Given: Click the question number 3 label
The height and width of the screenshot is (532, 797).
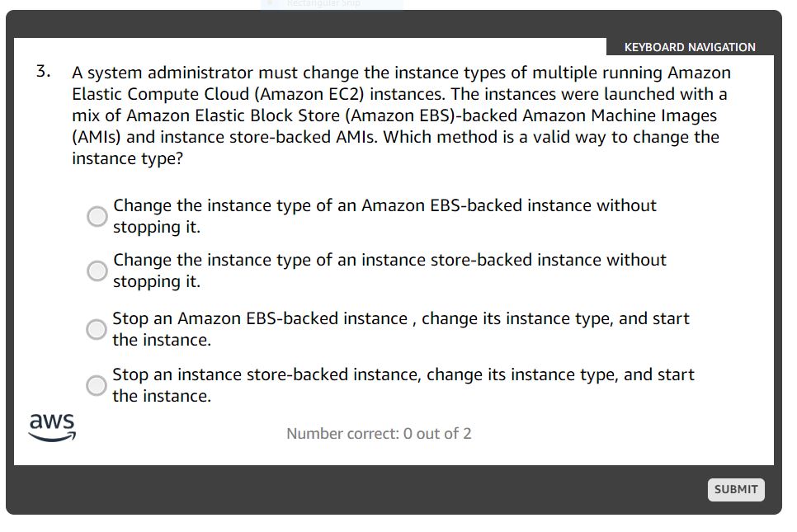Looking at the screenshot, I should pyautogui.click(x=41, y=71).
